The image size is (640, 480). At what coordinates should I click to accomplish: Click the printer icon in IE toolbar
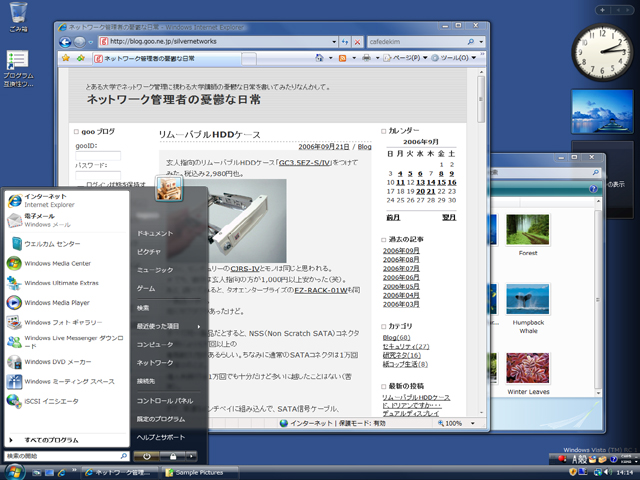pos(367,58)
